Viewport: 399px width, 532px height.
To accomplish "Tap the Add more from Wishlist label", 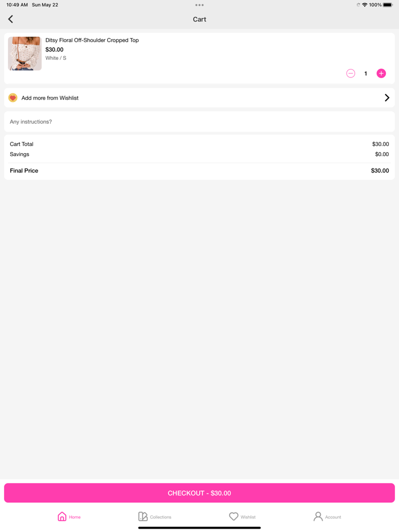I will click(50, 98).
